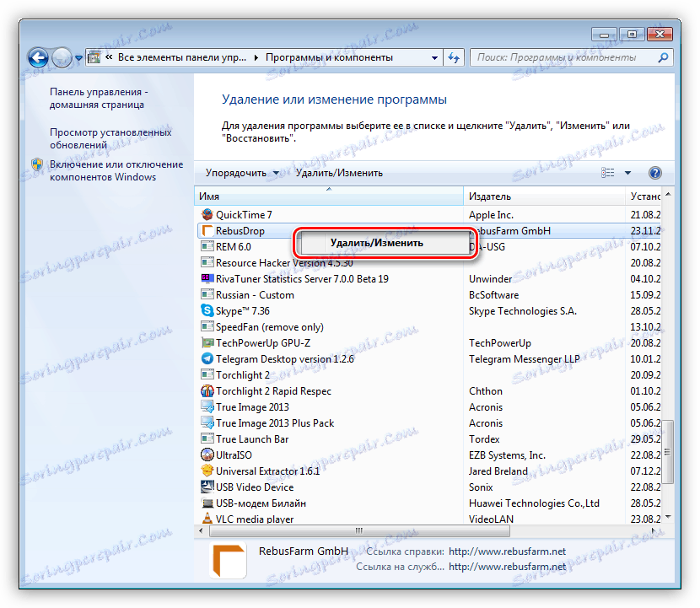The height and width of the screenshot is (608, 700).
Task: Click the RebusDrop program icon
Action: pyautogui.click(x=207, y=231)
